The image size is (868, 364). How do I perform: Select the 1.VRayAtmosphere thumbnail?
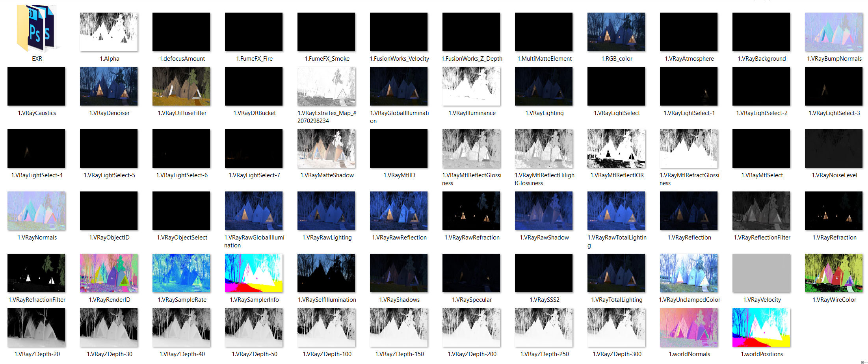click(689, 32)
